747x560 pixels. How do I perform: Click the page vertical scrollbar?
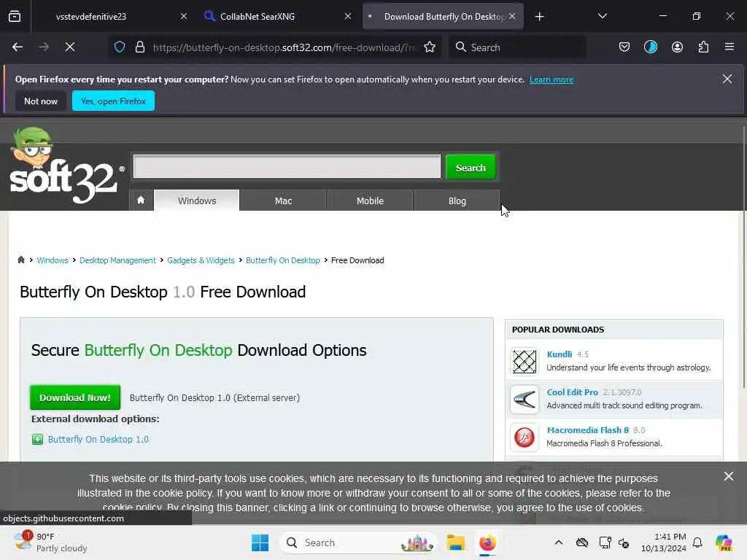(x=743, y=257)
